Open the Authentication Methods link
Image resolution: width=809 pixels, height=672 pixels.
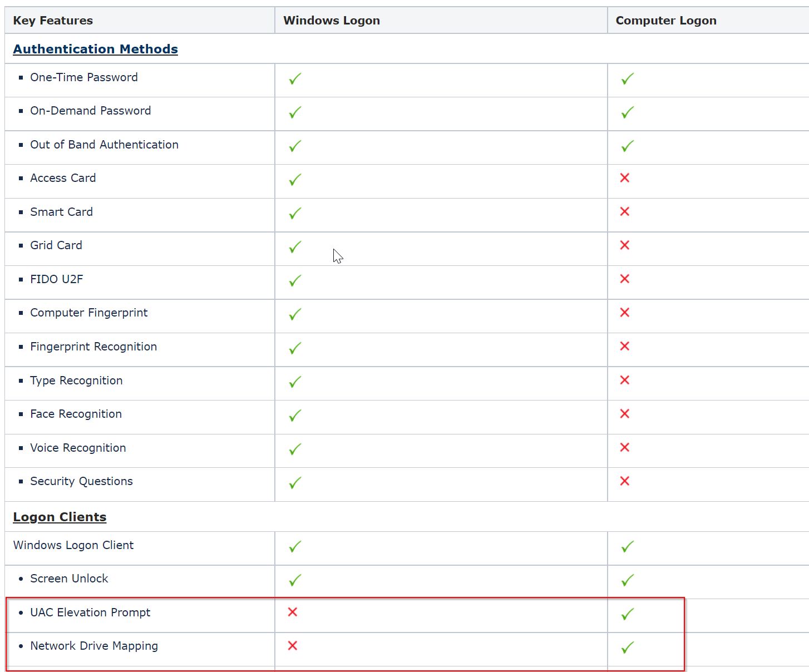(95, 49)
